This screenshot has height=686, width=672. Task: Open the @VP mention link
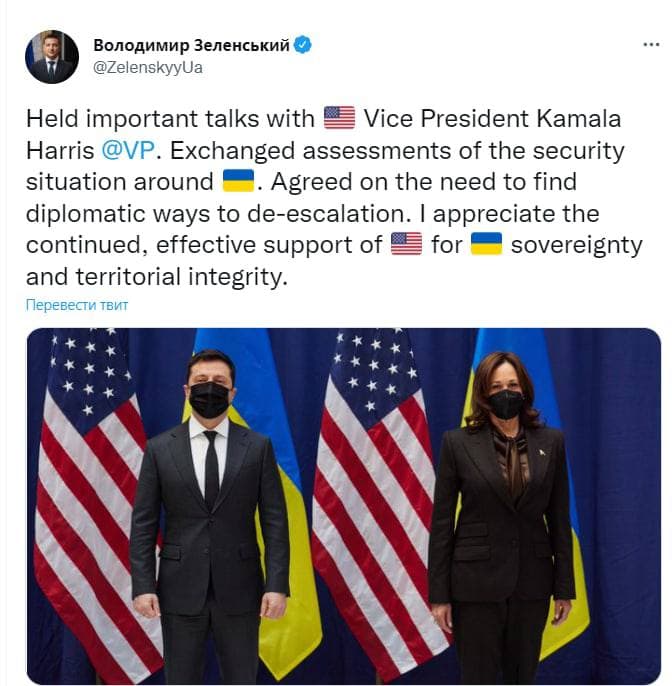[128, 150]
